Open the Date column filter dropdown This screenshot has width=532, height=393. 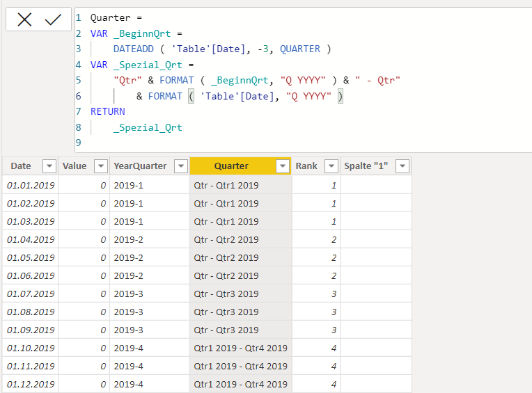(x=49, y=166)
